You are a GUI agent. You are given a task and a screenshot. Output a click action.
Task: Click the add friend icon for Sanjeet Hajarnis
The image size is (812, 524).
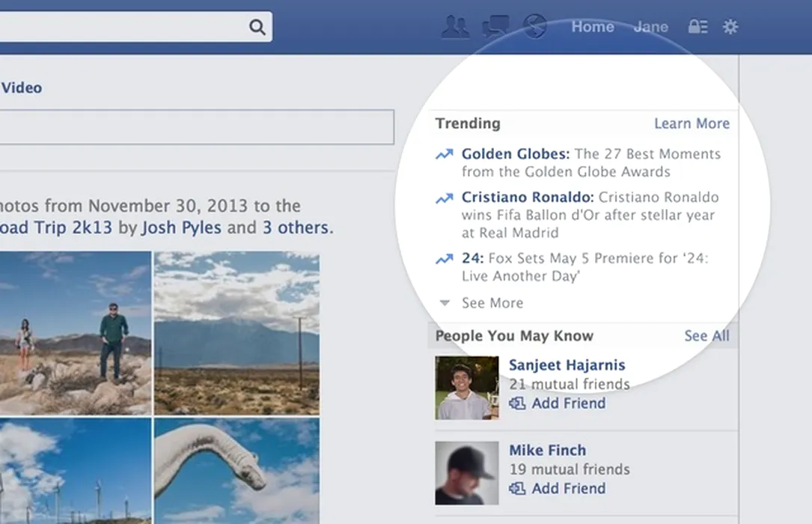[x=517, y=403]
